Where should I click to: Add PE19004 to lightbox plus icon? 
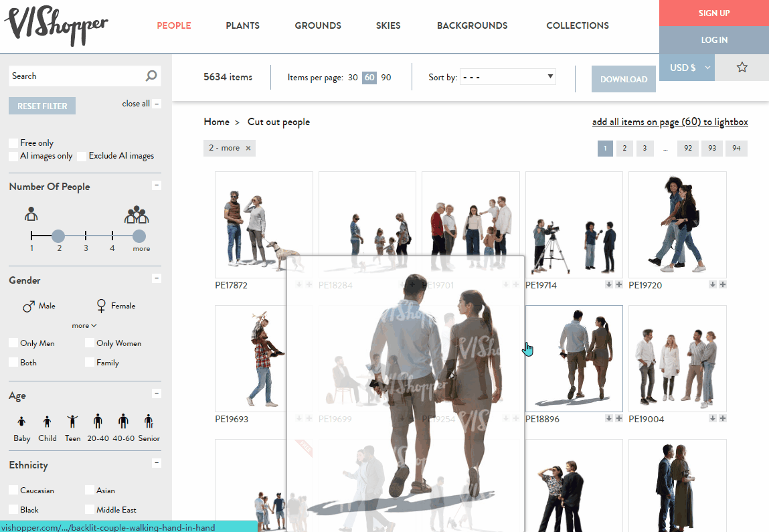[x=723, y=418]
